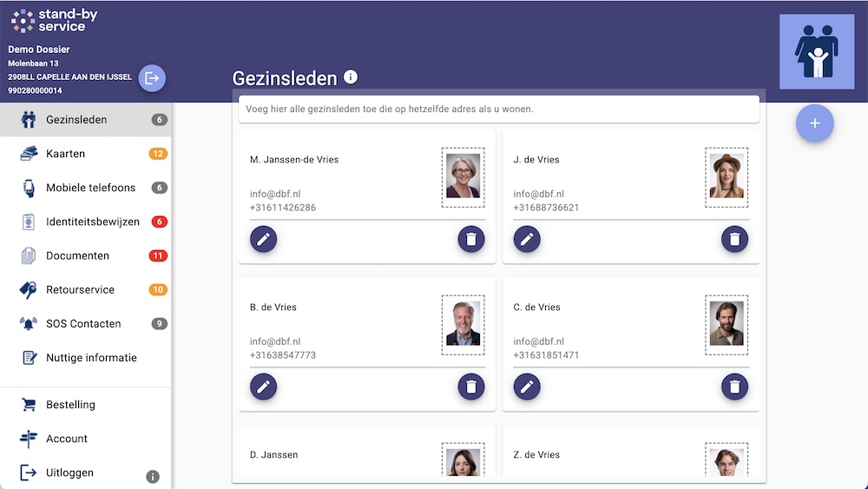
Task: Click the pencil icon for B. de Vries
Action: click(263, 387)
